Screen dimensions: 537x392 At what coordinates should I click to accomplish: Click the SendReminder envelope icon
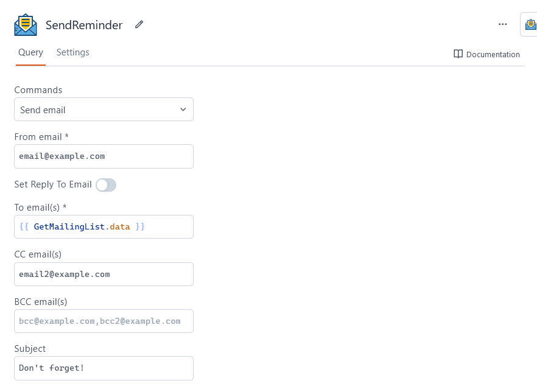(x=25, y=24)
